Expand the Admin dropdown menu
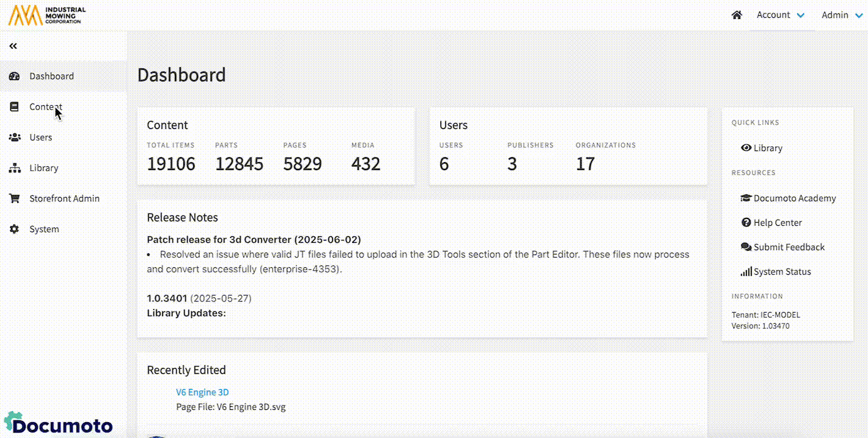868x438 pixels. 841,15
